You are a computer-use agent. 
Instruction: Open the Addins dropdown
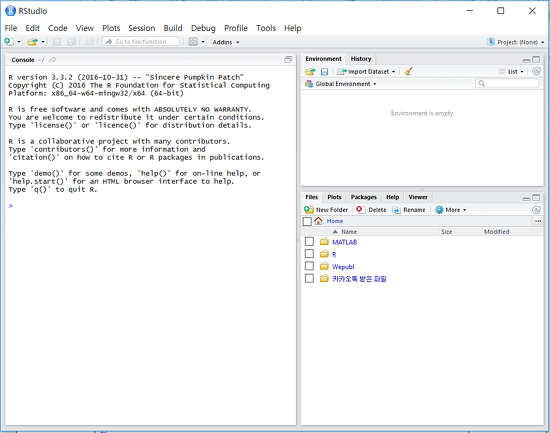coord(226,42)
